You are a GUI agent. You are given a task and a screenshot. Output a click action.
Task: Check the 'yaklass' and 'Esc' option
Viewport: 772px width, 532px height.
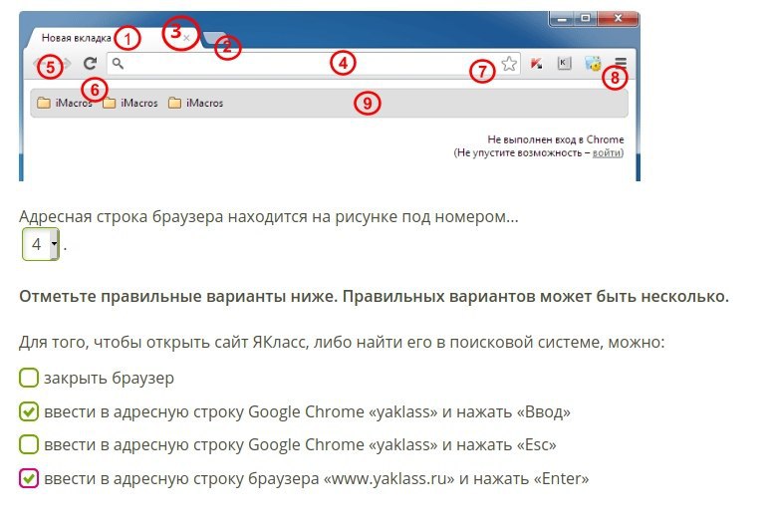coord(29,444)
